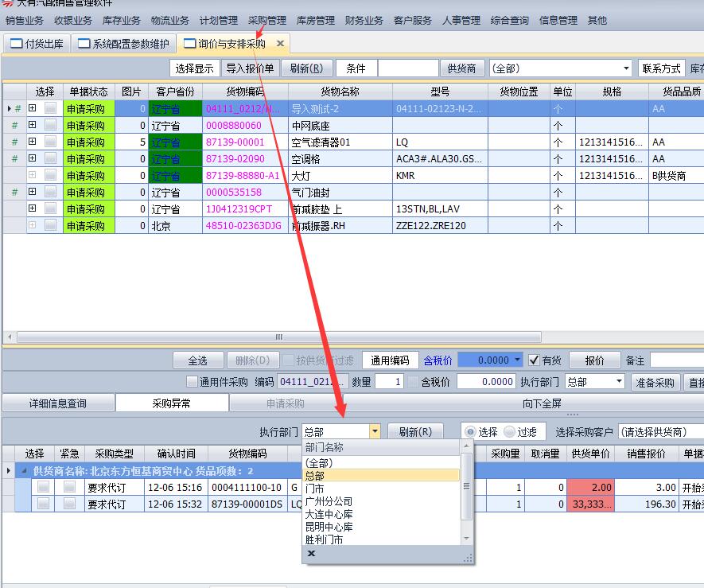
Task: Switch to the 付货出库 tab
Action: click(37, 44)
